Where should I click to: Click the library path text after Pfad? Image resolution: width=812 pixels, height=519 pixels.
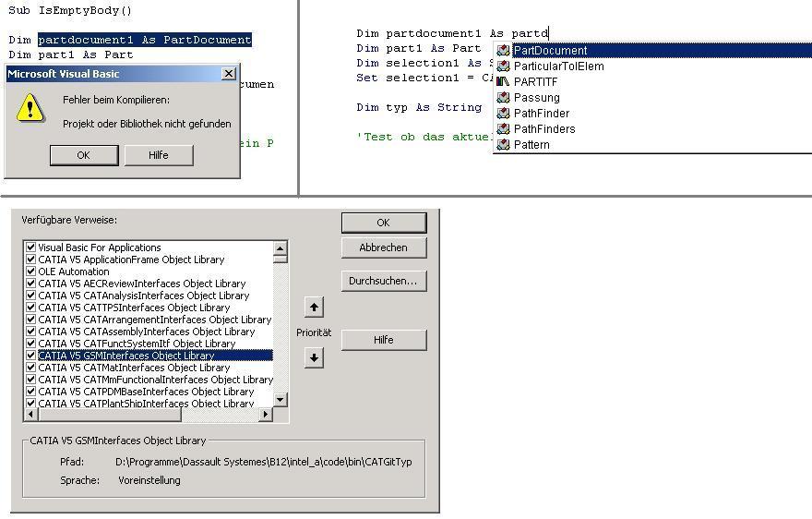point(264,462)
